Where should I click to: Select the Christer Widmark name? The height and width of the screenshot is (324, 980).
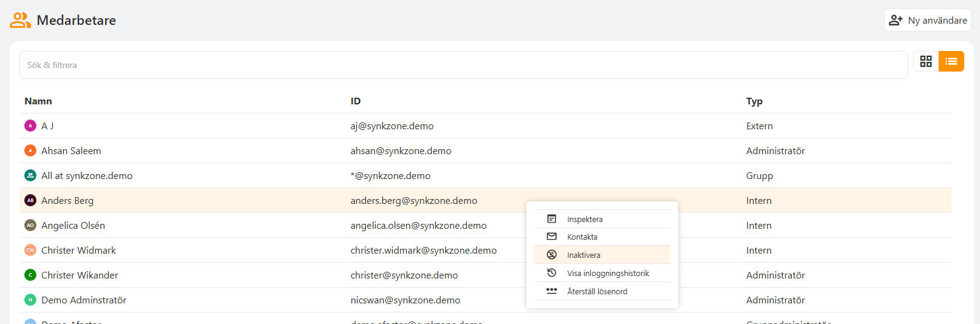(x=78, y=250)
